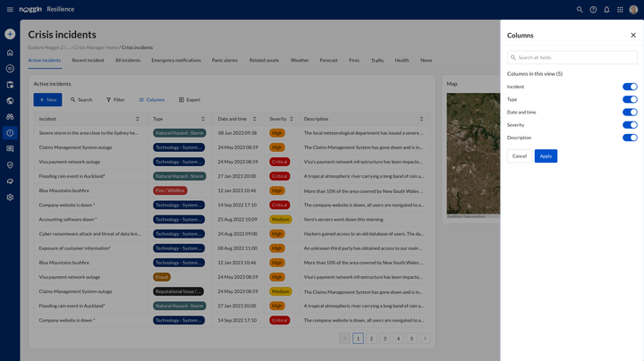This screenshot has height=361, width=644.
Task: Select the 'Reputational Issue' type badge
Action: [x=179, y=291]
